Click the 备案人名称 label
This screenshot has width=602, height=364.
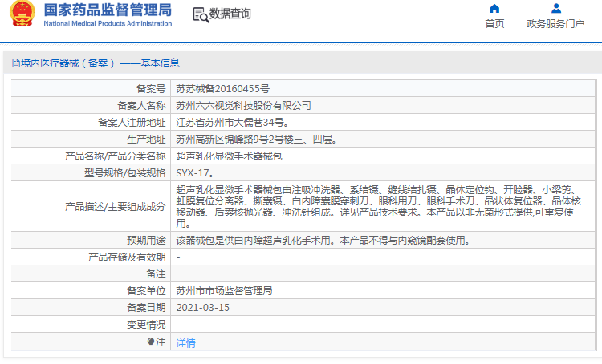click(141, 106)
